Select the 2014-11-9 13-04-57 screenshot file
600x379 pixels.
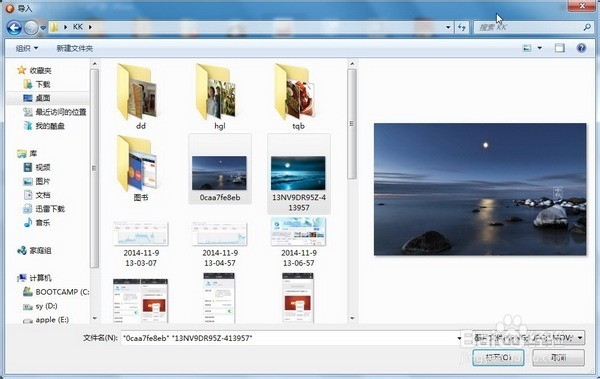[220, 243]
